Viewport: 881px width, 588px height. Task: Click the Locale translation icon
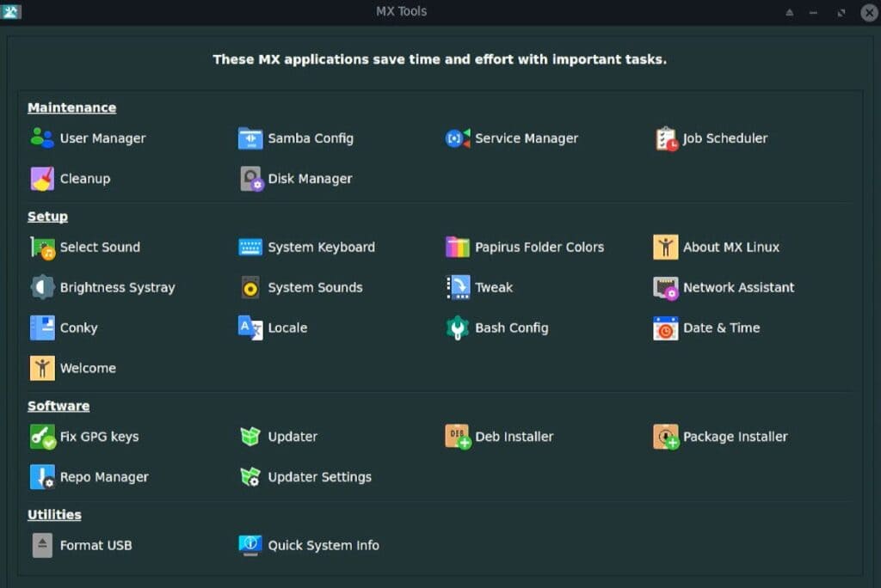[x=250, y=328]
